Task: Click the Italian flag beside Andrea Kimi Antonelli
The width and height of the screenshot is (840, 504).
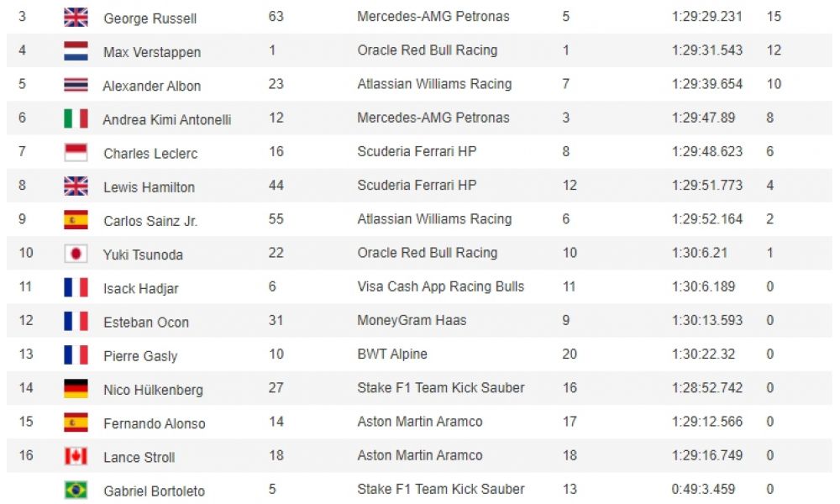Action: tap(76, 118)
